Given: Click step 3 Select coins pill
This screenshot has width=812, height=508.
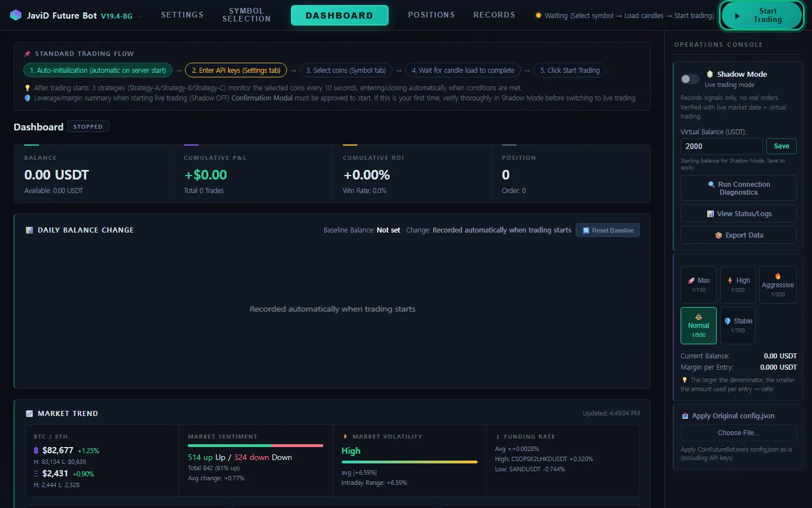Looking at the screenshot, I should pos(346,71).
